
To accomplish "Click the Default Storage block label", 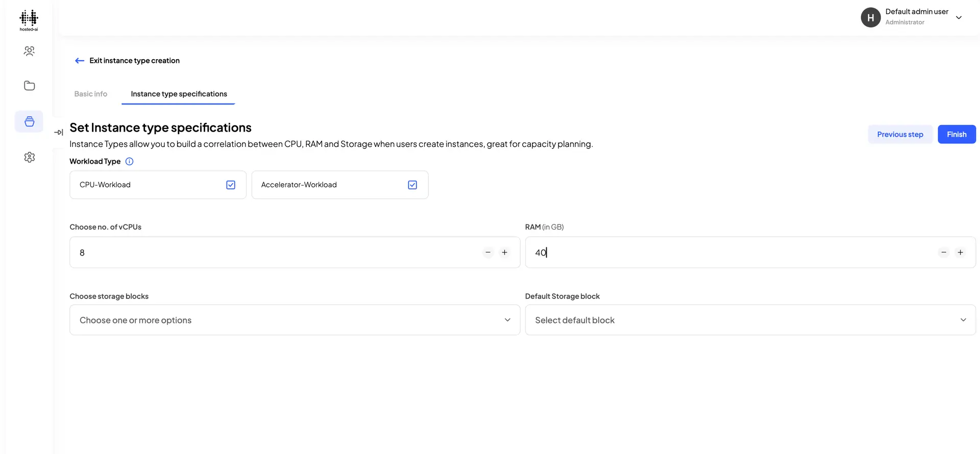I will click(562, 296).
